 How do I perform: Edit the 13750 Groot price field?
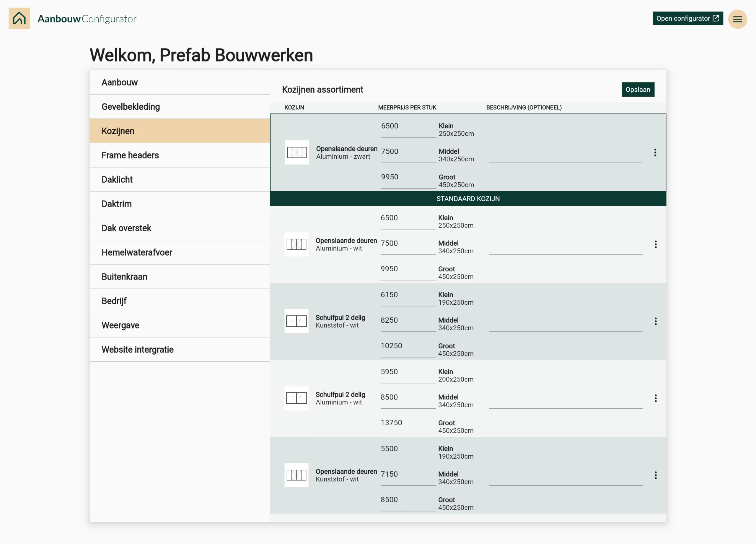coord(408,425)
